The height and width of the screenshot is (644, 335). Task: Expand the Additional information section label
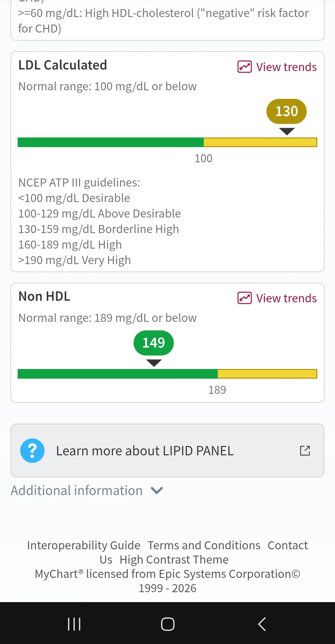click(x=77, y=490)
